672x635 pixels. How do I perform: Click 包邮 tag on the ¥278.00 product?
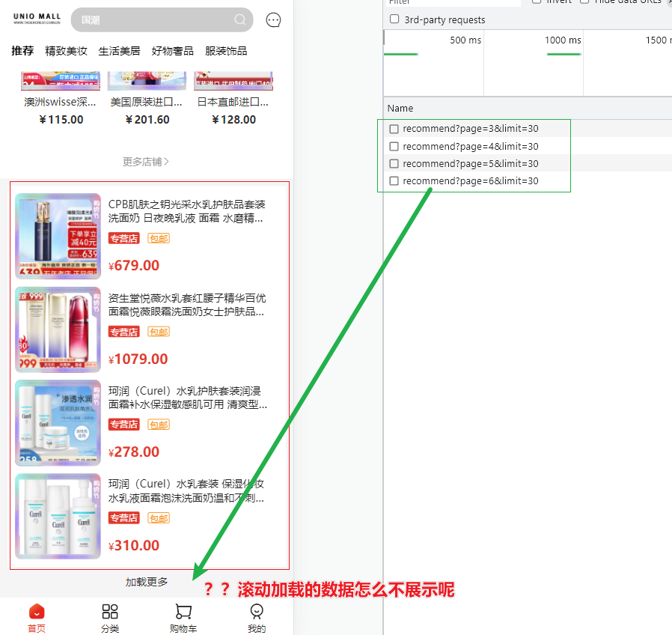(x=159, y=425)
